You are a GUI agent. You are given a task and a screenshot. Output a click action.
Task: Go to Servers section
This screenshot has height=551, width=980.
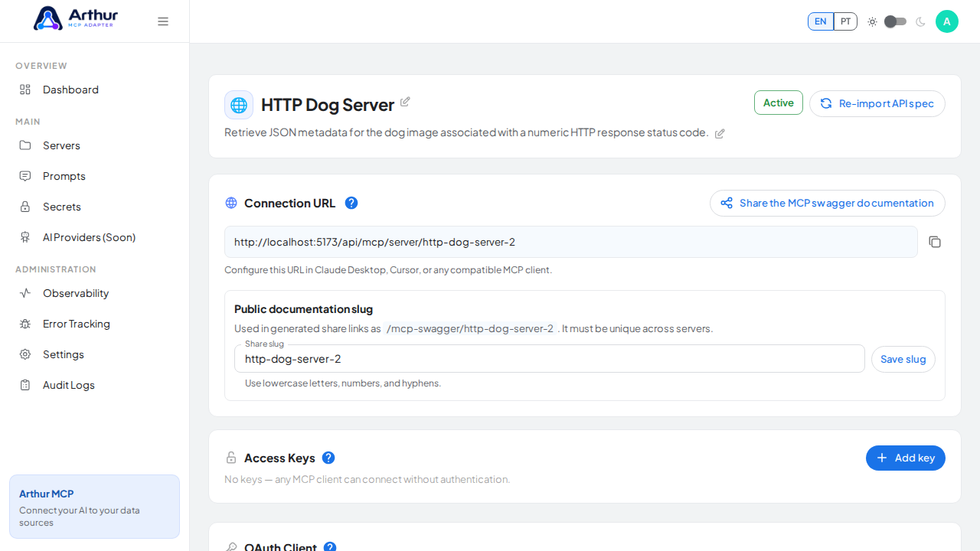click(95, 145)
